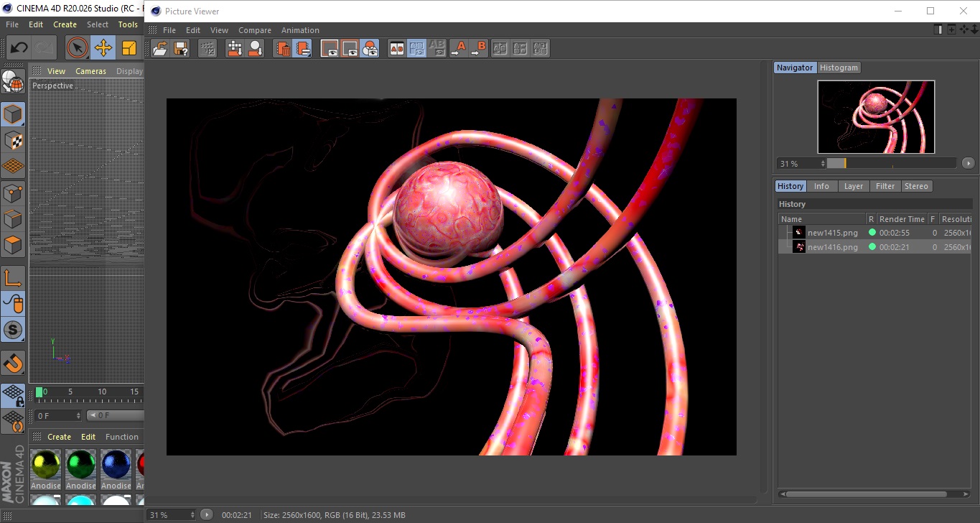Click the Navigator zoom slider
This screenshot has height=523, width=980.
[891, 164]
